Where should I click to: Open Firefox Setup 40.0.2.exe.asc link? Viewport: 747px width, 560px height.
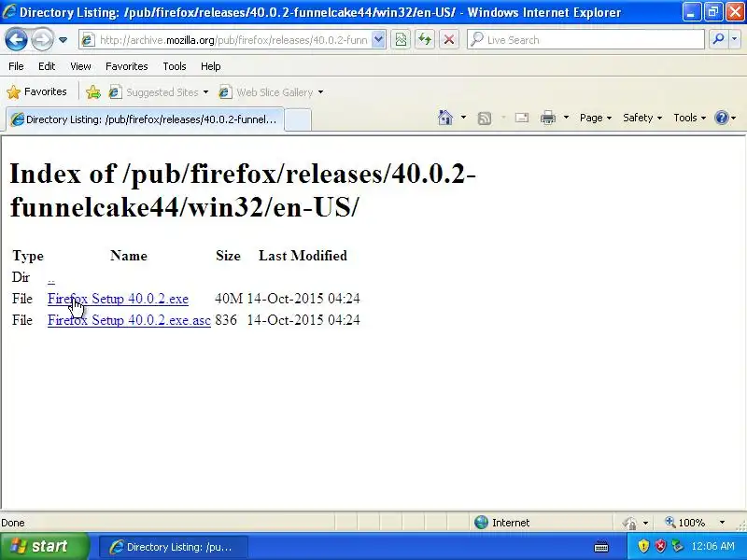[129, 320]
